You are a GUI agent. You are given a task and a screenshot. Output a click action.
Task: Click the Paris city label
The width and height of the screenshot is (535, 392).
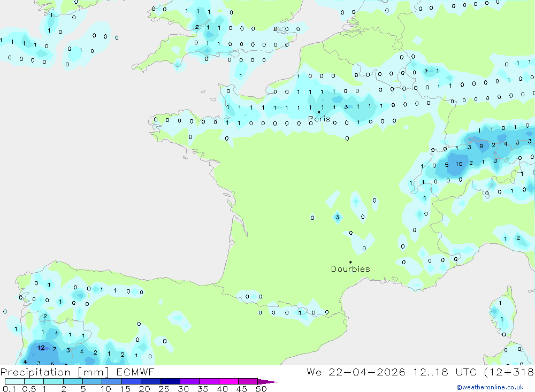[x=319, y=119]
